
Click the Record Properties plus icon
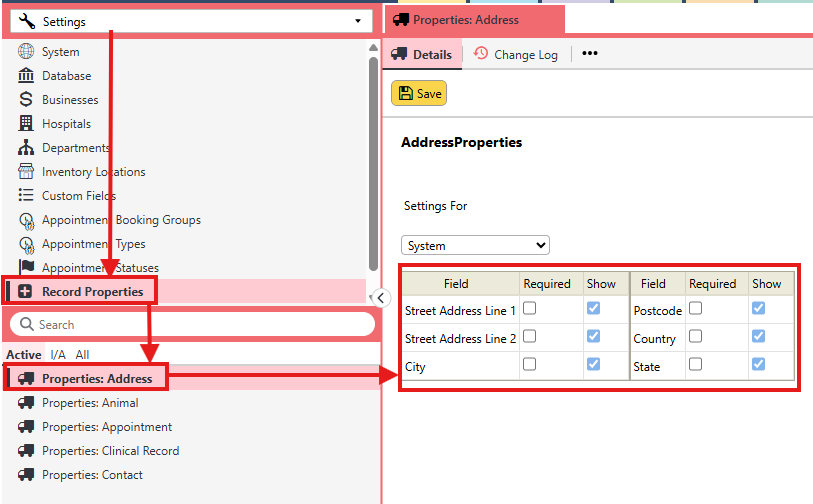click(x=25, y=291)
